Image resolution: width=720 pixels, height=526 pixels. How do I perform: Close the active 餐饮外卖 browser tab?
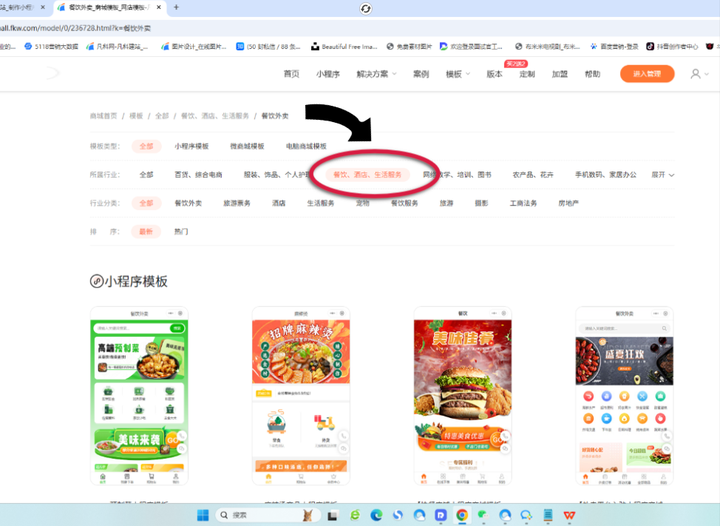point(159,7)
